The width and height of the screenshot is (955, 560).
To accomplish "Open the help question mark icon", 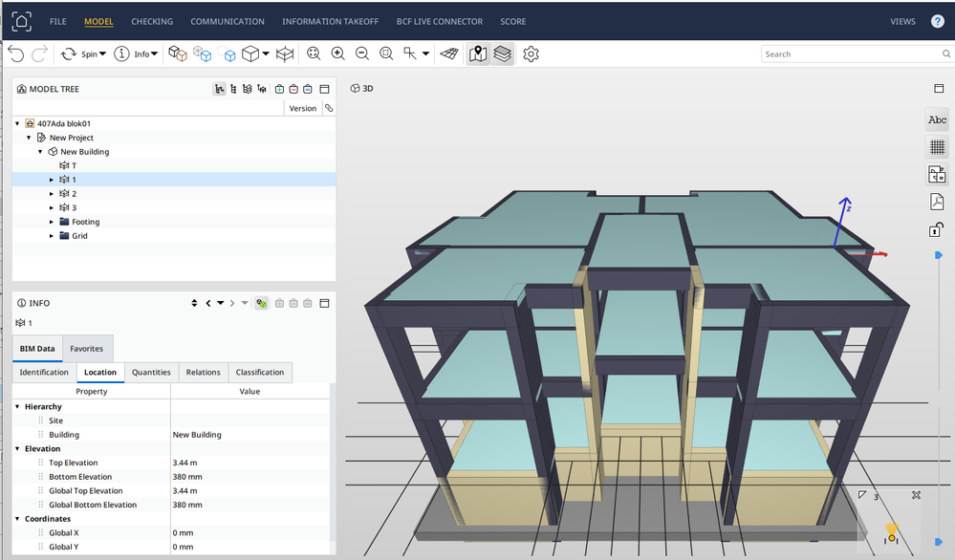I will pyautogui.click(x=938, y=21).
